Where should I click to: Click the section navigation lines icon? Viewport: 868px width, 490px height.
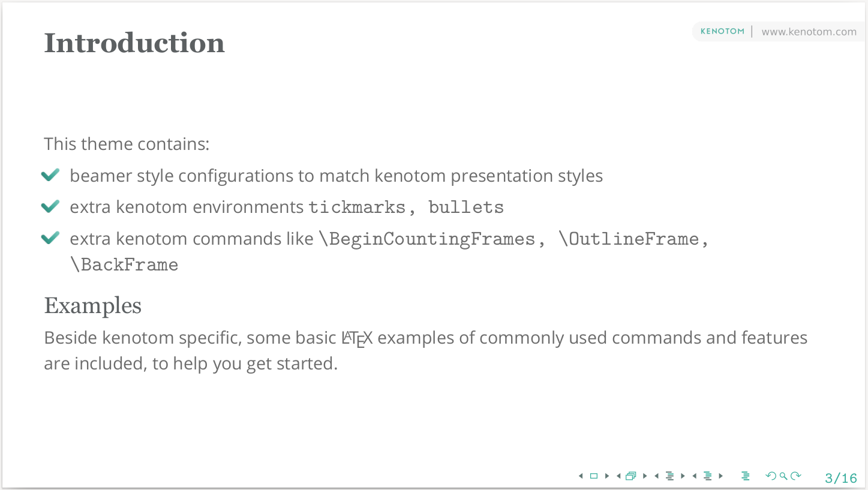point(708,476)
